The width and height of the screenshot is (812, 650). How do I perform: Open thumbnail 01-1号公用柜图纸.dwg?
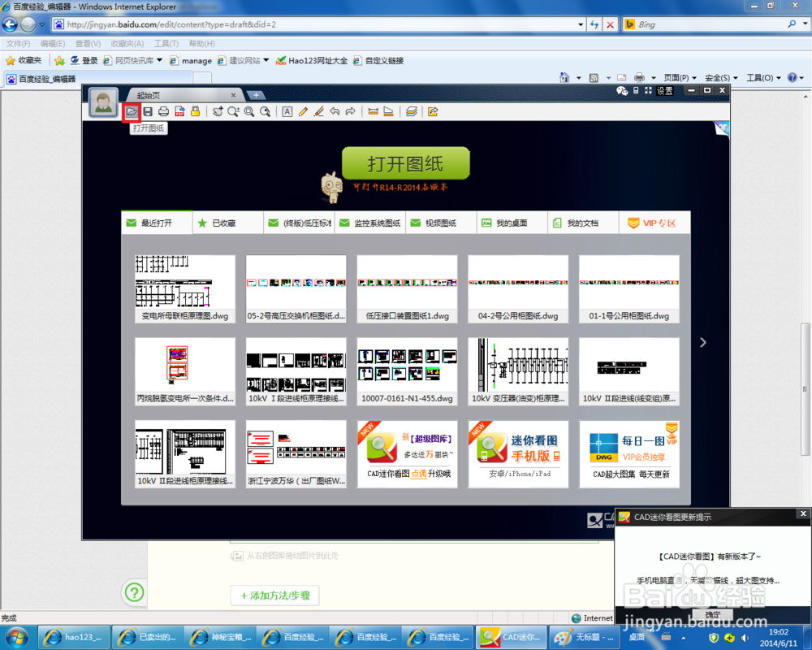coord(628,288)
